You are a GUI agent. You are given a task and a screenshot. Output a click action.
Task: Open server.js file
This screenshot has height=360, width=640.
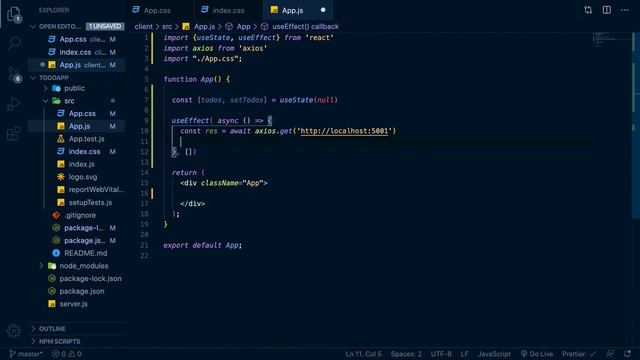pyautogui.click(x=76, y=304)
